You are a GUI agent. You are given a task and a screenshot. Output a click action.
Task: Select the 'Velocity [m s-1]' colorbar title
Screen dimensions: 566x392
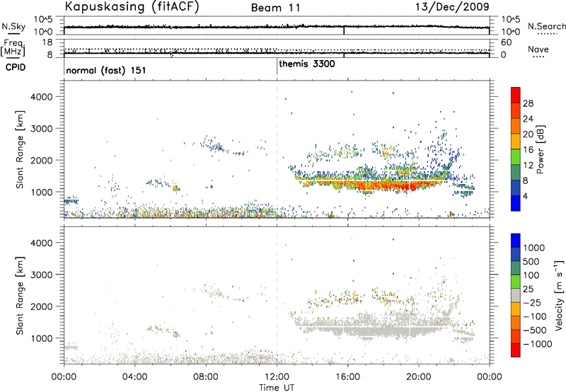point(559,295)
